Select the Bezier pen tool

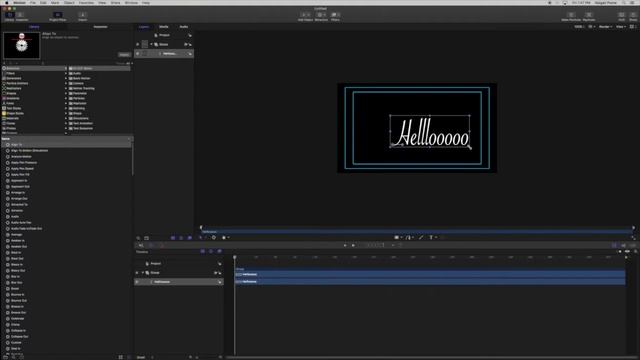click(408, 237)
